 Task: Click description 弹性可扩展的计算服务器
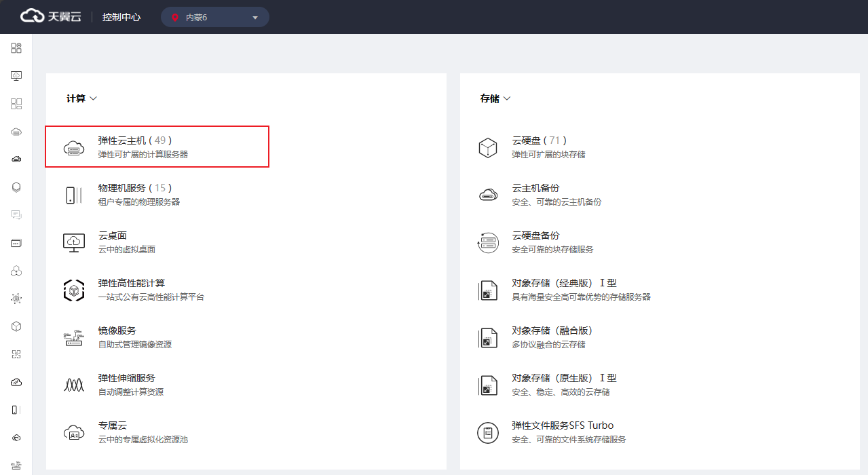pyautogui.click(x=143, y=155)
